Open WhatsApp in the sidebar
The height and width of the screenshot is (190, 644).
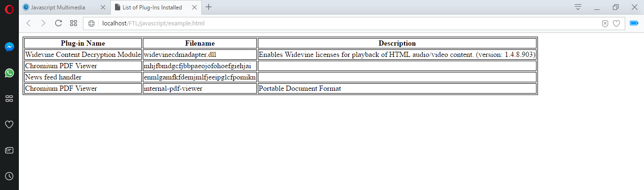click(9, 73)
